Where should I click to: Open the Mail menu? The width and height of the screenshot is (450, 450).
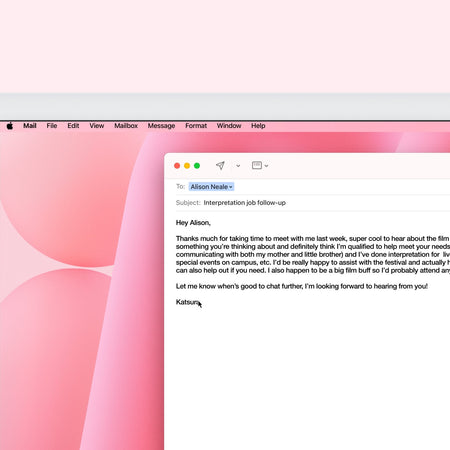(x=30, y=126)
